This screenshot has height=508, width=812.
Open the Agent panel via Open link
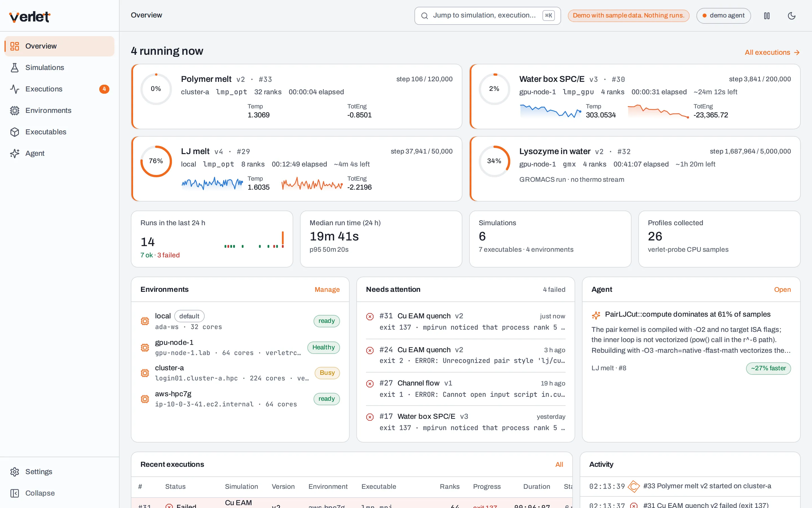(782, 290)
